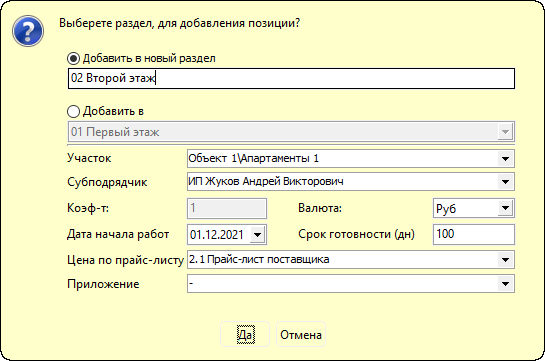
Task: Click the 'Цена по прайс-листу' label
Action: pos(125,260)
